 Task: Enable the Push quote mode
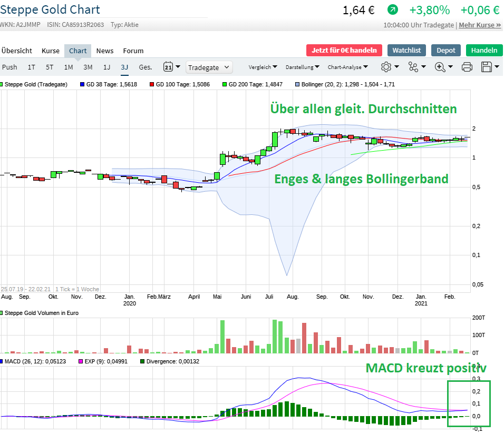[x=9, y=67]
